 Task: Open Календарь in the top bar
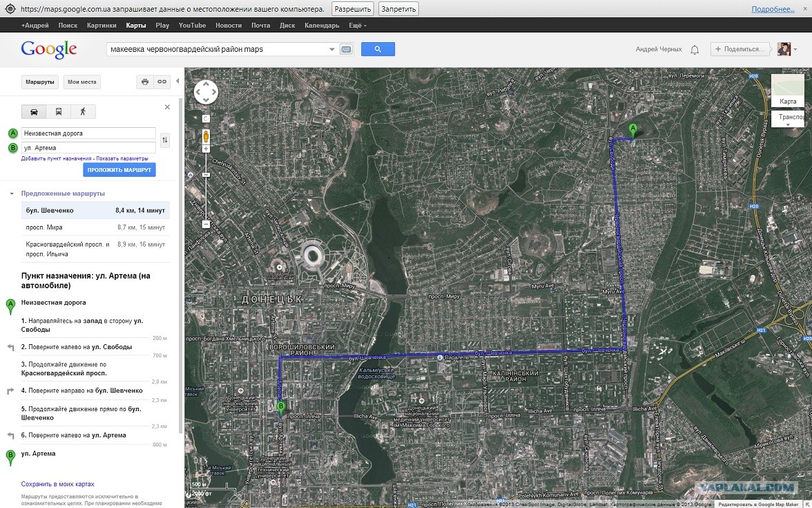tap(322, 26)
